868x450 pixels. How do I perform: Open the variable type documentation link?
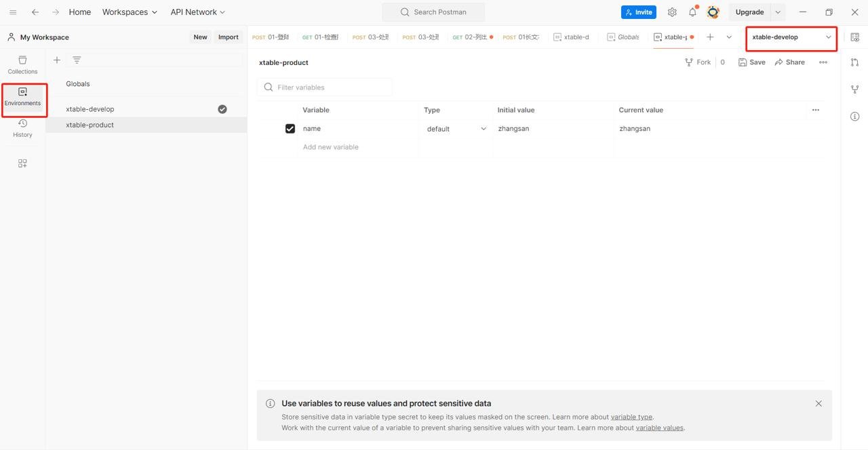coord(631,417)
